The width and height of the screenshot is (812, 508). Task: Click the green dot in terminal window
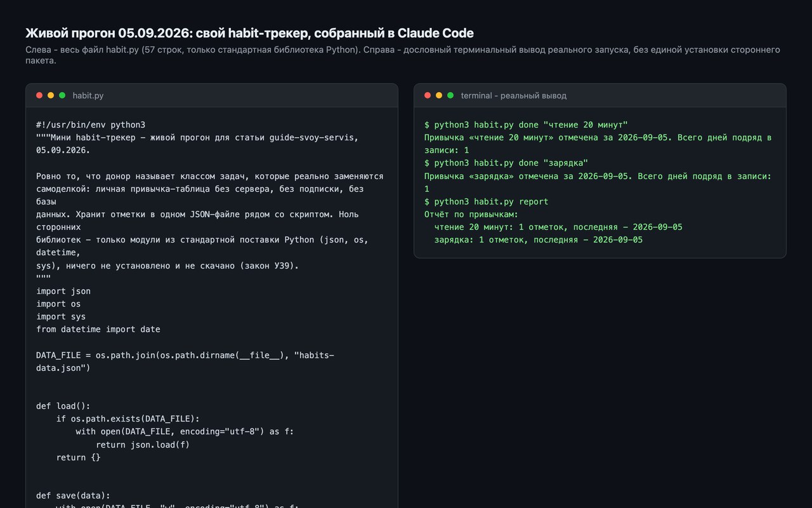[x=450, y=95]
